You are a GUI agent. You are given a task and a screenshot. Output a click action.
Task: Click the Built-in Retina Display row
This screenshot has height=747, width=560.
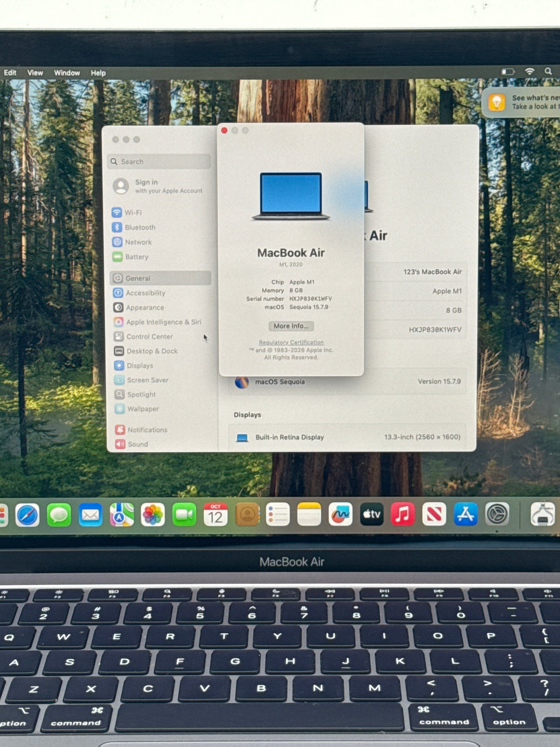(348, 437)
